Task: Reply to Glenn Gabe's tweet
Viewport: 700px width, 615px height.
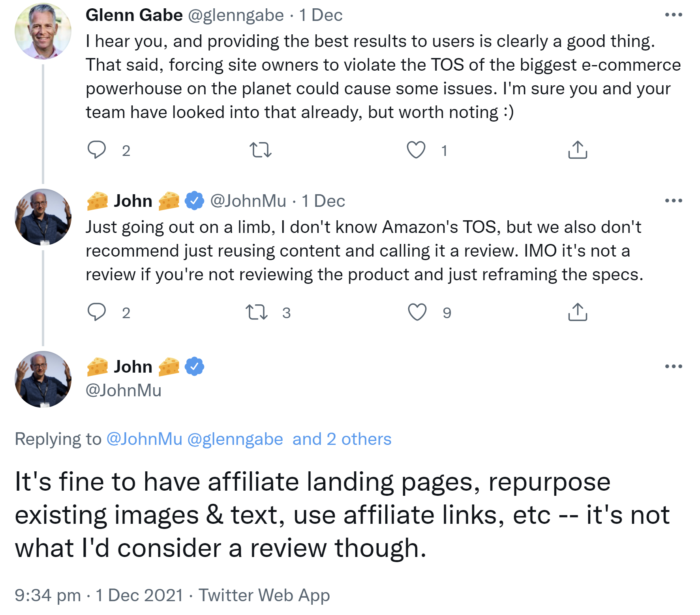Action: (96, 150)
